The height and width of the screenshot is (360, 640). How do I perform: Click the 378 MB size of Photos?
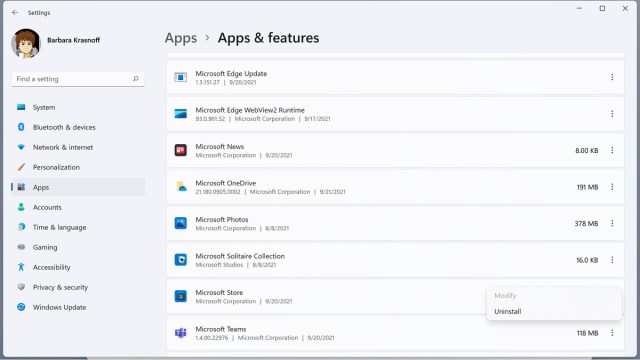click(586, 224)
